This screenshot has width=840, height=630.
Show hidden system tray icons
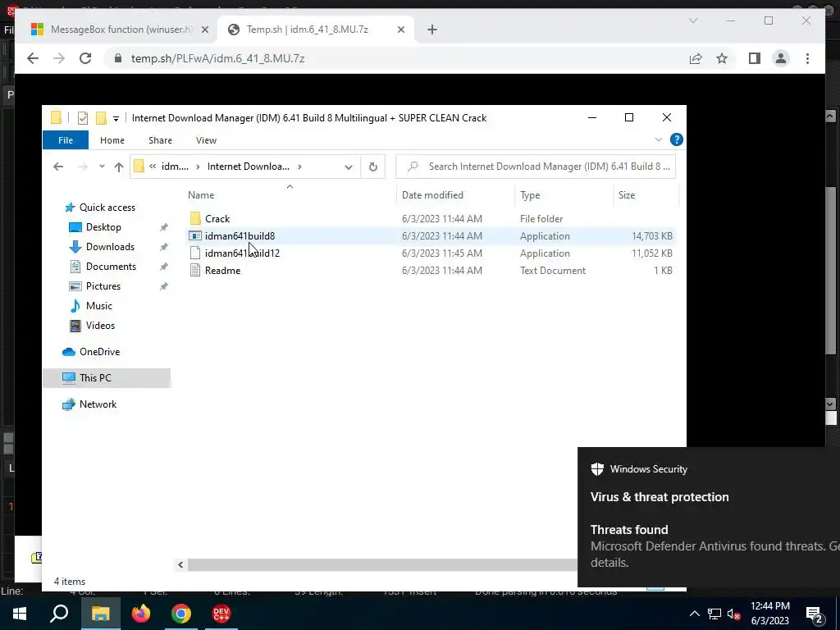tap(694, 614)
